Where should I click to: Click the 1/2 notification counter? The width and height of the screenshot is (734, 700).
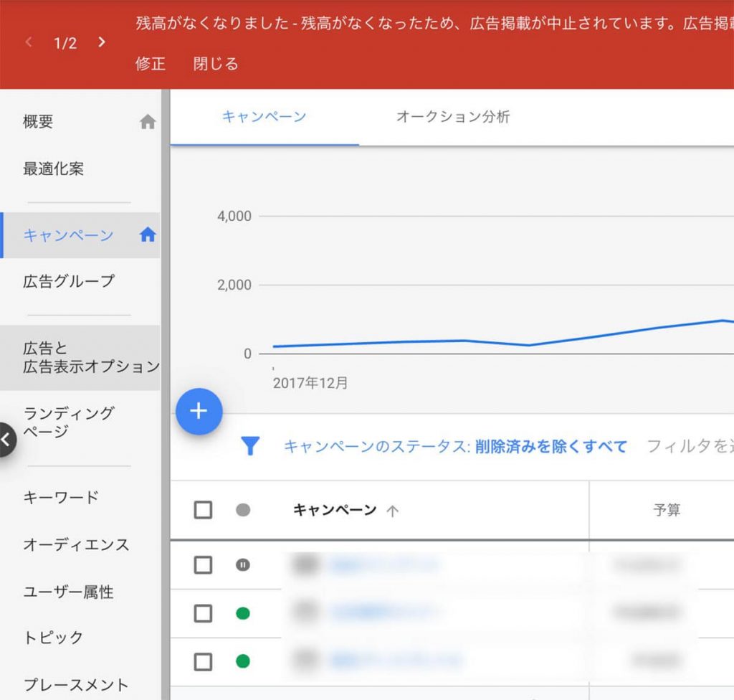(x=65, y=43)
